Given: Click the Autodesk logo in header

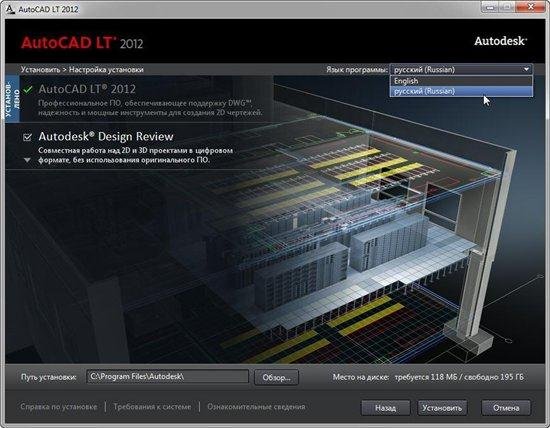Looking at the screenshot, I should point(501,41).
